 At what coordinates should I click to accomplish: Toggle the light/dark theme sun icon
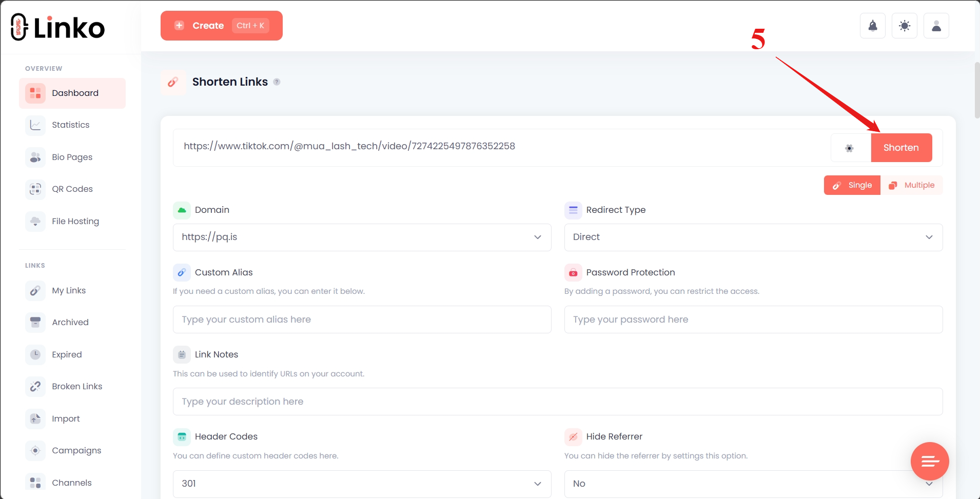click(904, 26)
